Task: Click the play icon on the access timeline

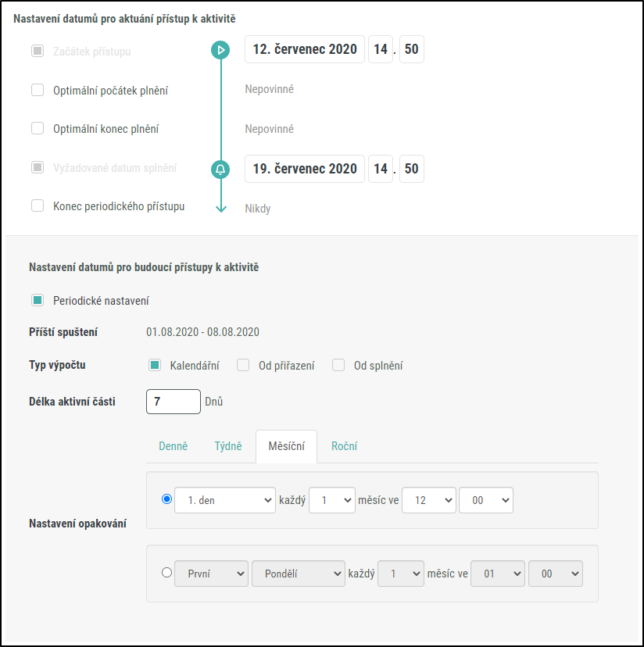Action: (221, 50)
